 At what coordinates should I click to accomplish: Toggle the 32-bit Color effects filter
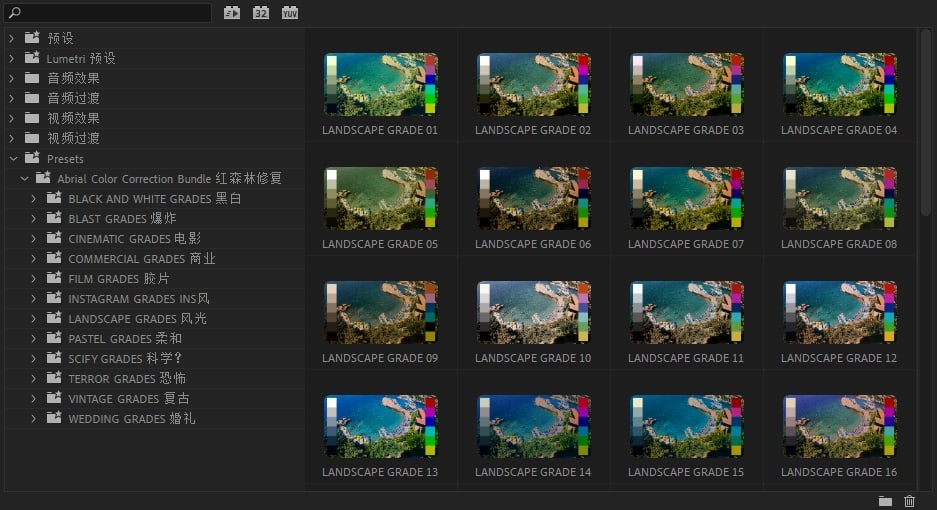[x=261, y=13]
